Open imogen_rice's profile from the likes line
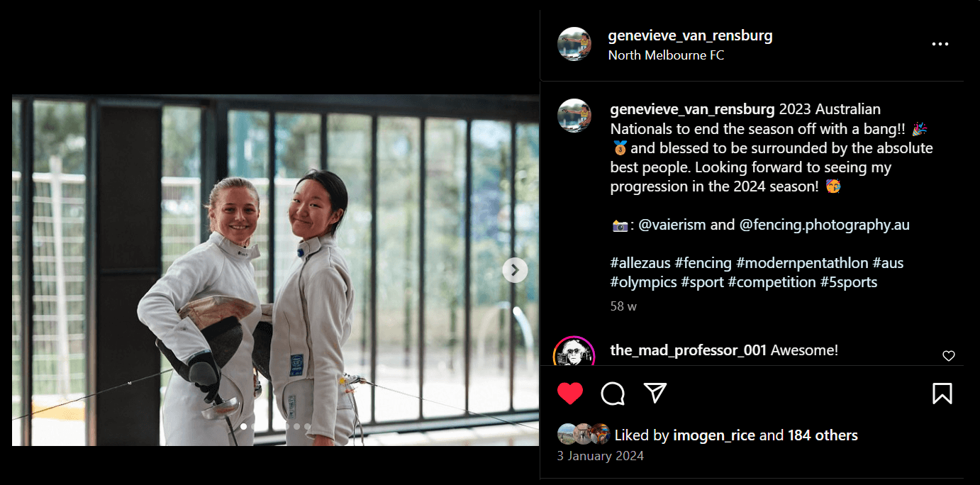The height and width of the screenshot is (485, 980). point(714,435)
